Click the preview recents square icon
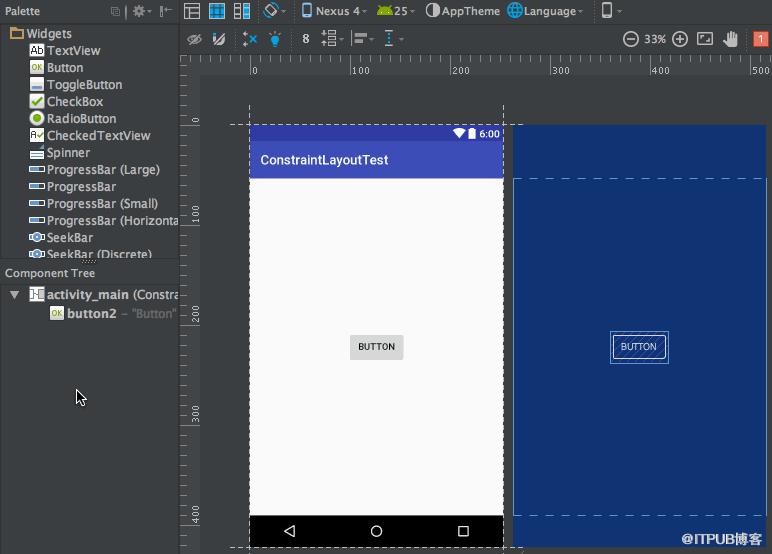 click(x=463, y=531)
